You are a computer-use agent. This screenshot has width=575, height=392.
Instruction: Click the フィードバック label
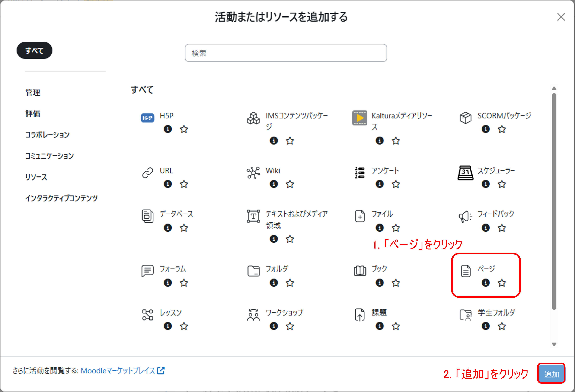[x=496, y=214]
